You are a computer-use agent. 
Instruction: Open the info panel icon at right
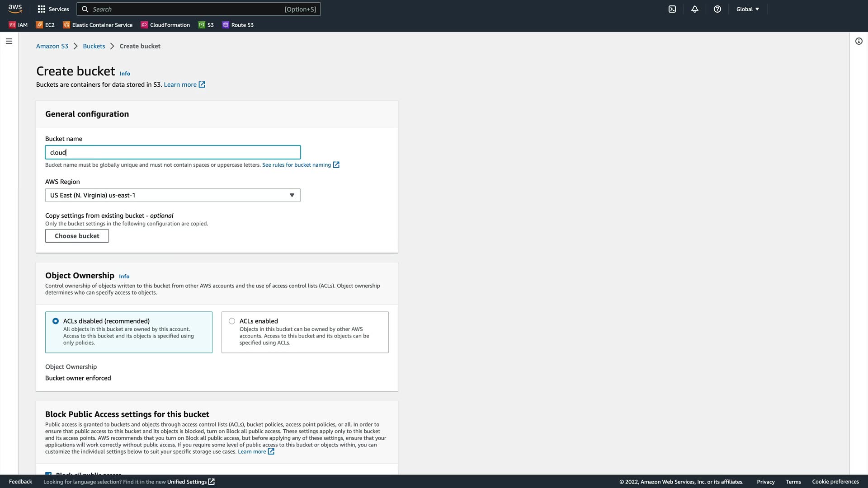pos(859,41)
